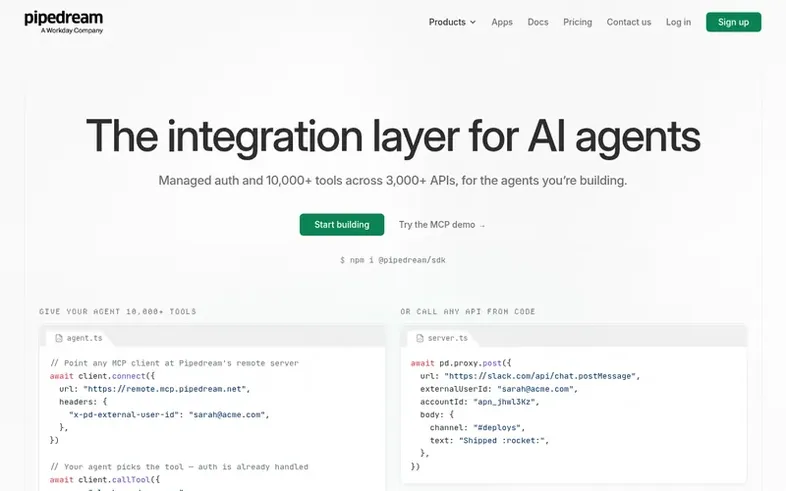Click Log in link
Image resolution: width=786 pixels, height=491 pixels.
pos(678,22)
